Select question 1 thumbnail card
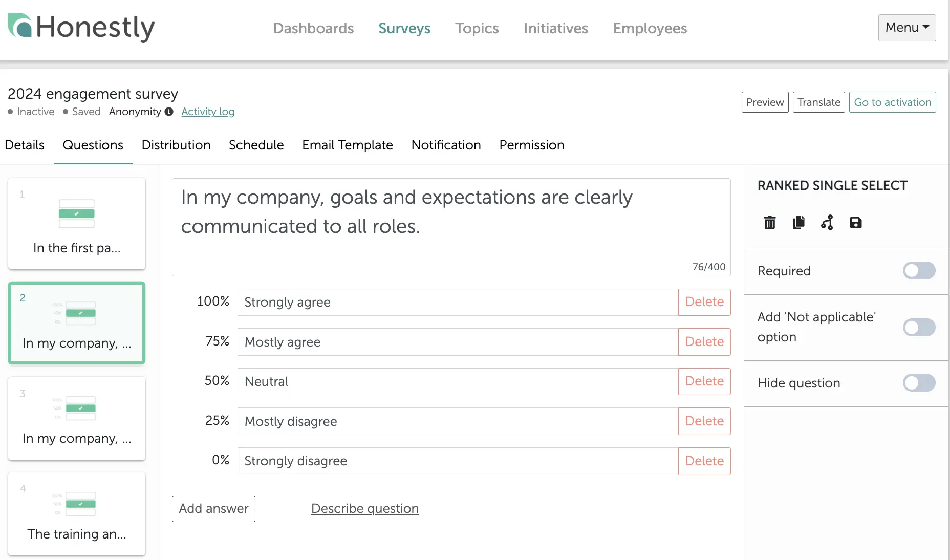The image size is (950, 560). point(77,224)
